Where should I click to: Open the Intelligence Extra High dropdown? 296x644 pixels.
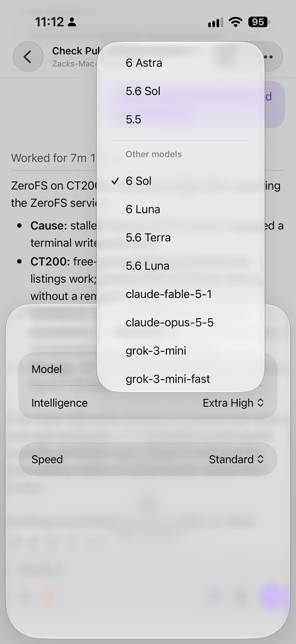(x=233, y=402)
